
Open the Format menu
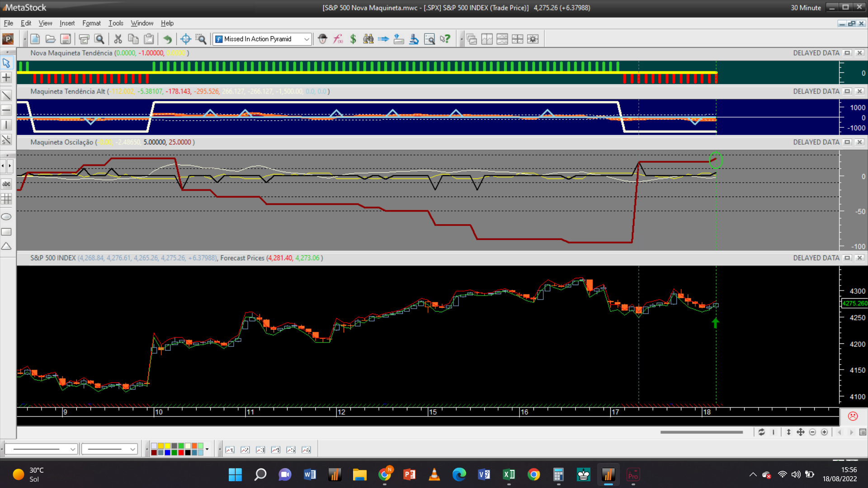pyautogui.click(x=91, y=23)
